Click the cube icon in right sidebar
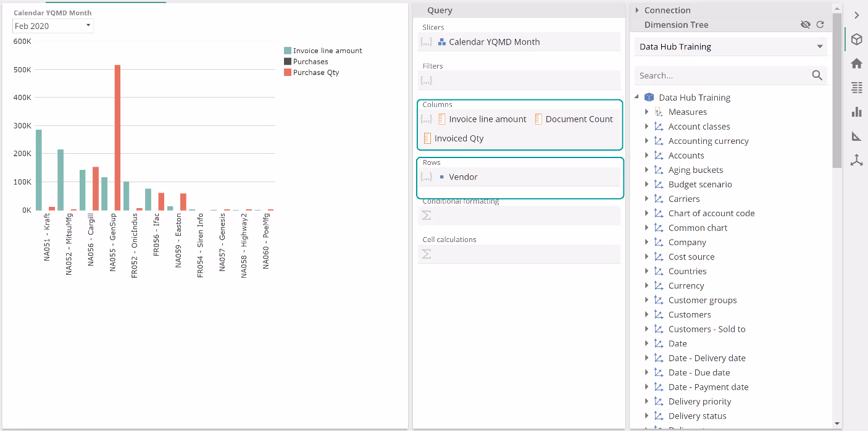Screen dimensions: 868x431 point(856,40)
